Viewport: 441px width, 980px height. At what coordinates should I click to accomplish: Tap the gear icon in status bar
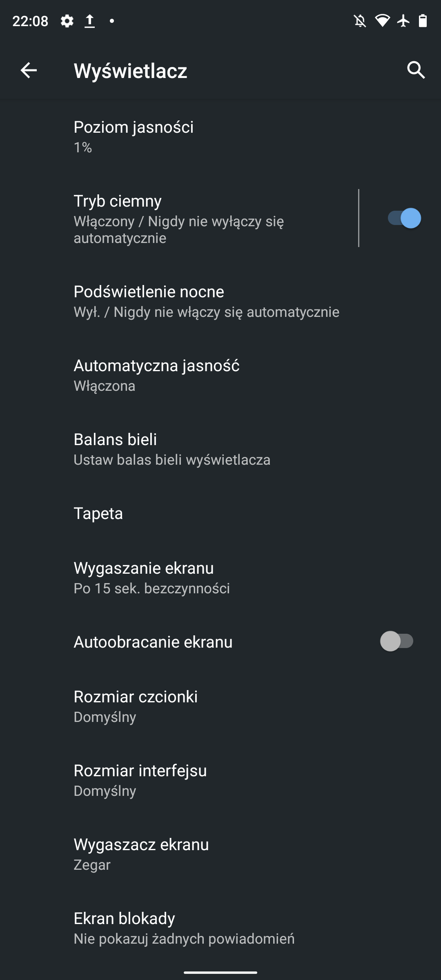point(67,21)
